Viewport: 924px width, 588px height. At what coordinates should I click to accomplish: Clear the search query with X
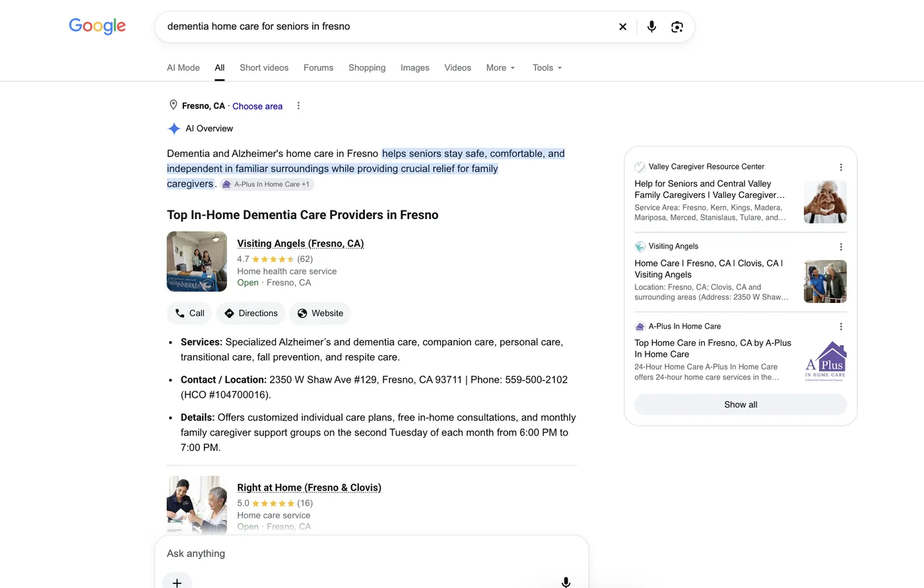point(622,27)
